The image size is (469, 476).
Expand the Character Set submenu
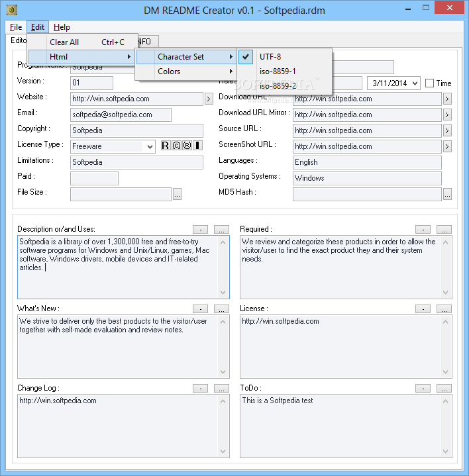tap(186, 57)
